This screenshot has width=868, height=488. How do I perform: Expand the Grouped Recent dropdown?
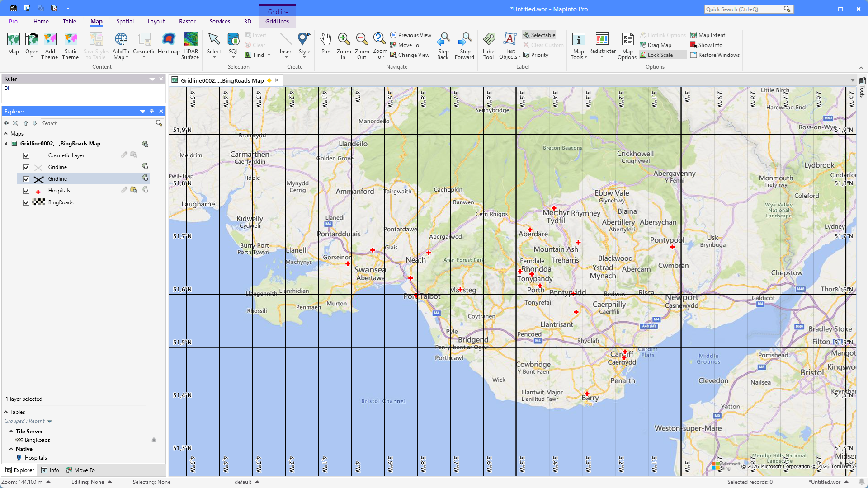[50, 422]
